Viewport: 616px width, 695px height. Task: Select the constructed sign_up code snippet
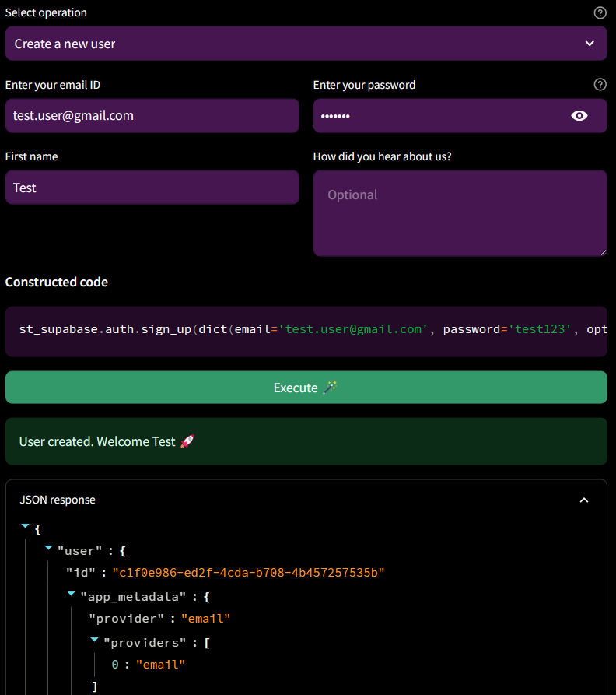pos(306,329)
